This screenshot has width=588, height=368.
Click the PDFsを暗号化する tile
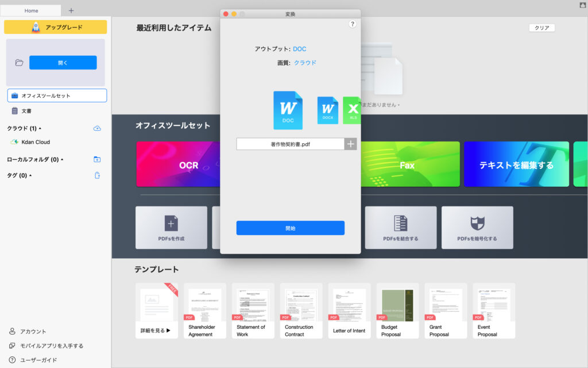pos(477,228)
